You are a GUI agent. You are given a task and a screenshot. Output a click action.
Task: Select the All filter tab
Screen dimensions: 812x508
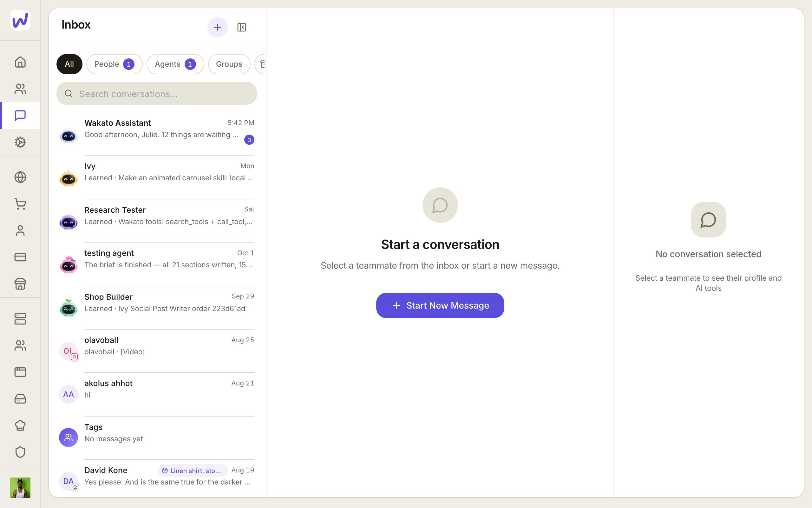pyautogui.click(x=69, y=64)
